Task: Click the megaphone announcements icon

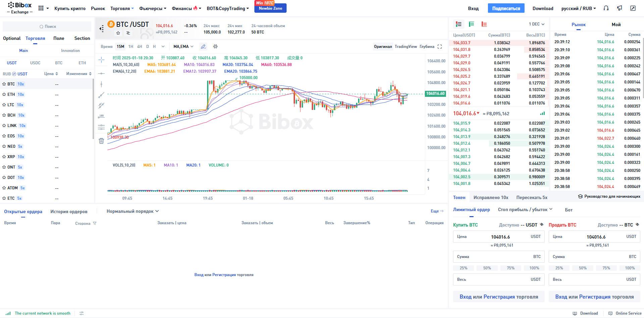Action: pyautogui.click(x=620, y=8)
